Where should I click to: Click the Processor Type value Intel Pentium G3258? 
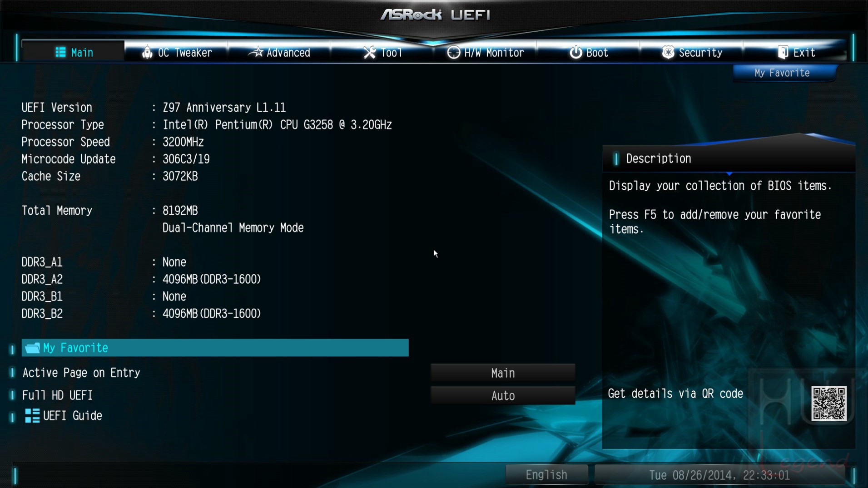point(277,125)
